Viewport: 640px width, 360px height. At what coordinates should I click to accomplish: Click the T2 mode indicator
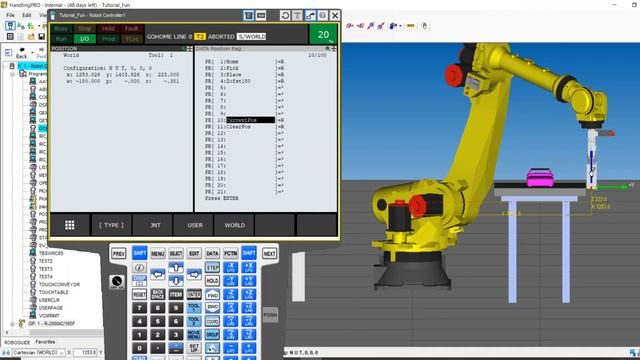pyautogui.click(x=200, y=36)
